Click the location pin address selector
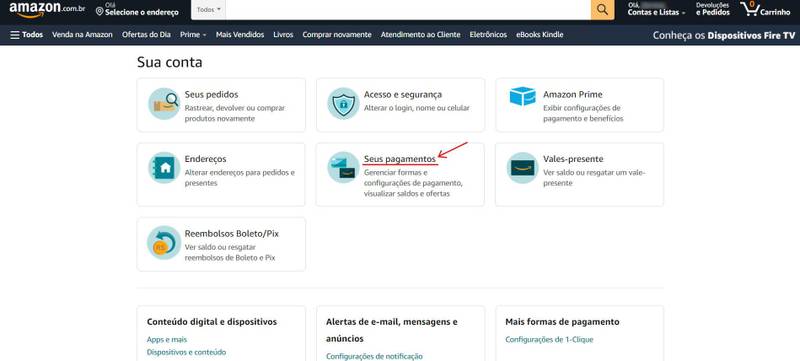 (137, 9)
